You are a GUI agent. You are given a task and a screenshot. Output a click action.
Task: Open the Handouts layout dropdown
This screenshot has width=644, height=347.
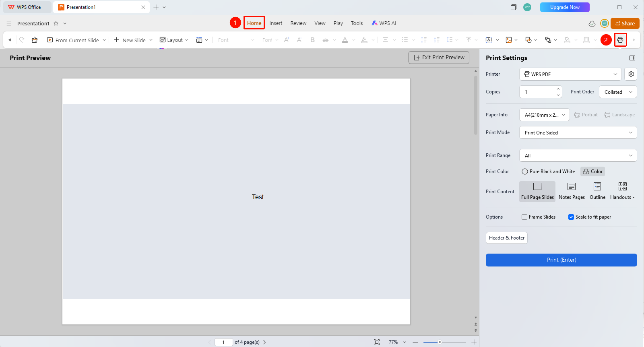(622, 191)
